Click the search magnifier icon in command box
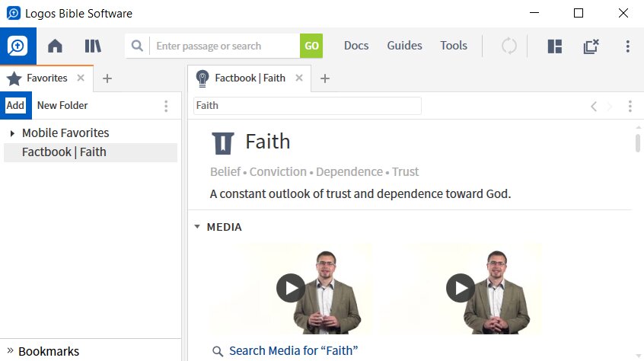This screenshot has width=644, height=361. tap(137, 46)
